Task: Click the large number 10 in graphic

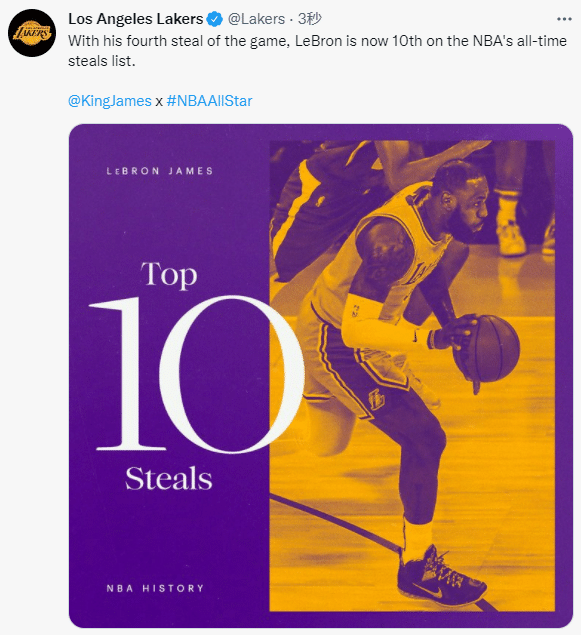Action: [x=196, y=374]
